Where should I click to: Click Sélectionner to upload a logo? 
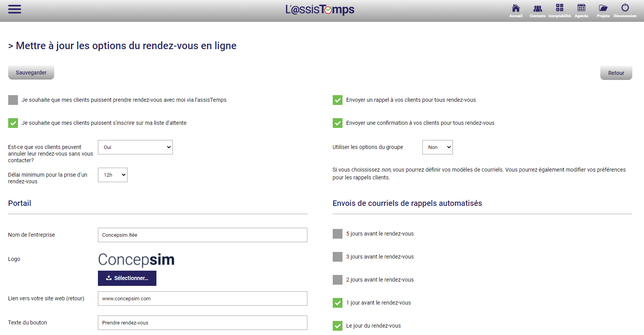127,278
